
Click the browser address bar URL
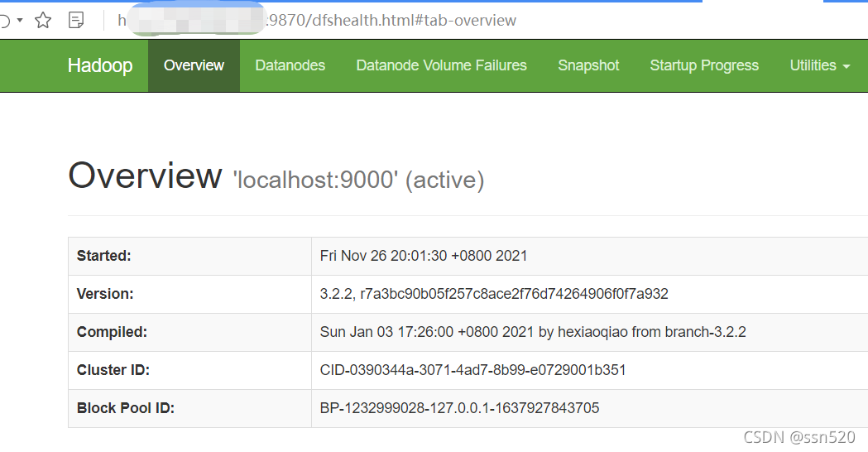317,21
